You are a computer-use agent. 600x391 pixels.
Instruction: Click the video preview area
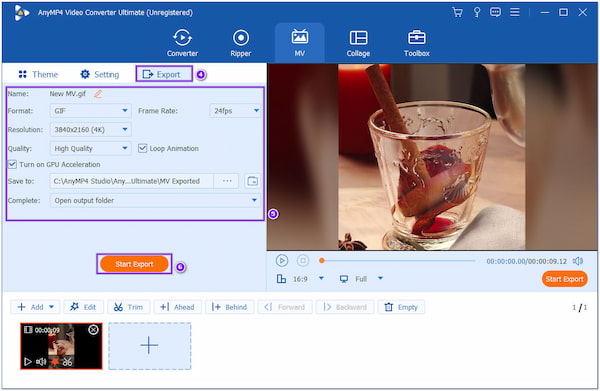[x=432, y=157]
